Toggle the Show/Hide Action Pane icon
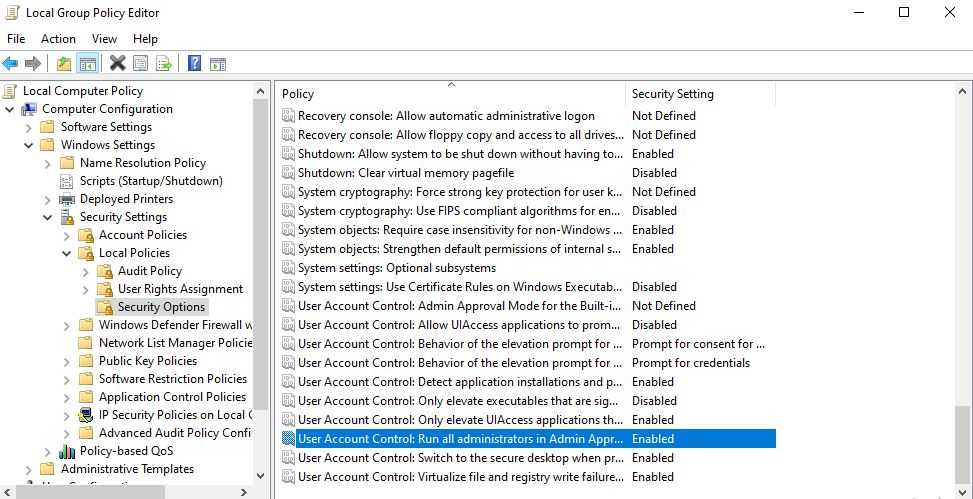Viewport: 973px width, 499px height. pyautogui.click(x=217, y=64)
